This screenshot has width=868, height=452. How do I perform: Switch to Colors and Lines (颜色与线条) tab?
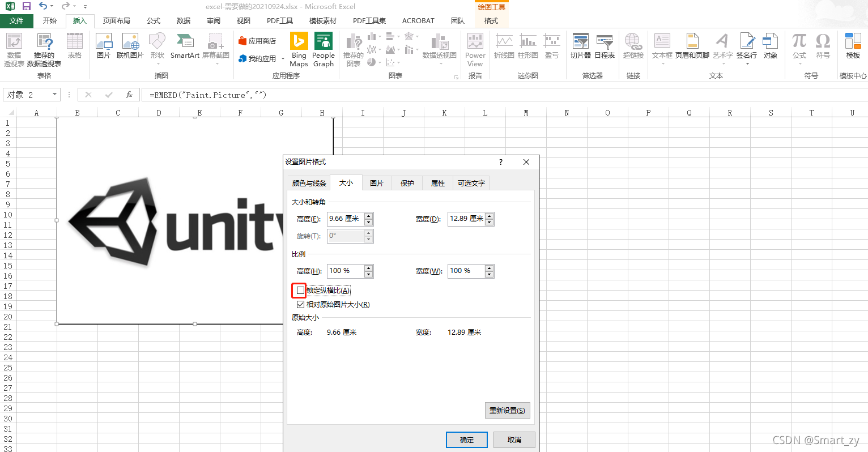(309, 183)
